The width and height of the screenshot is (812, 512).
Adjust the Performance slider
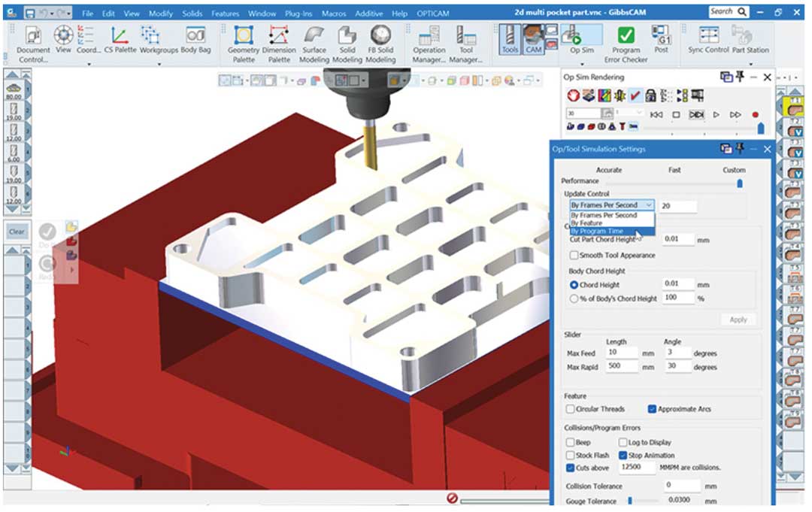[x=740, y=182]
